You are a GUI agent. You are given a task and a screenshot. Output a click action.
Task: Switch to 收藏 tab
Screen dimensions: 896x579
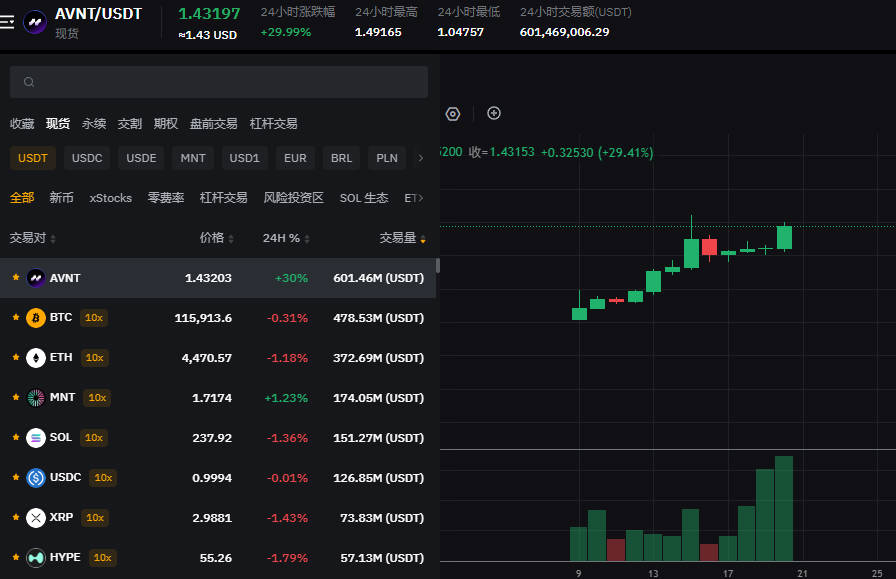[x=22, y=123]
